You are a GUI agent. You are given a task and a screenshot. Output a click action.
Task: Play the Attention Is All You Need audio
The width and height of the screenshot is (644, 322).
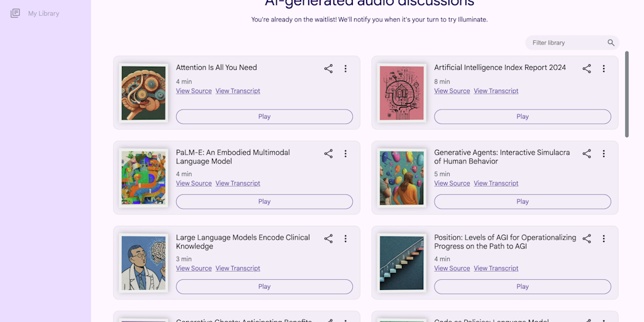coord(264,116)
